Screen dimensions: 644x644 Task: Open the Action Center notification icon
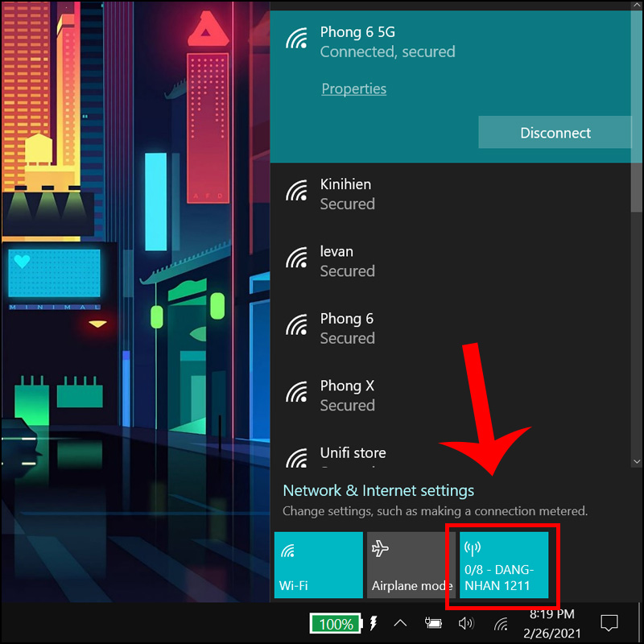coord(609,623)
